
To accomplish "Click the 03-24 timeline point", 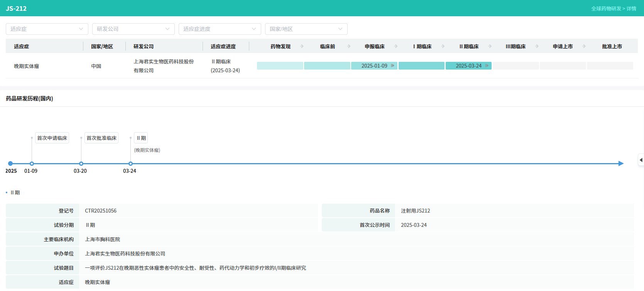I will pos(130,164).
